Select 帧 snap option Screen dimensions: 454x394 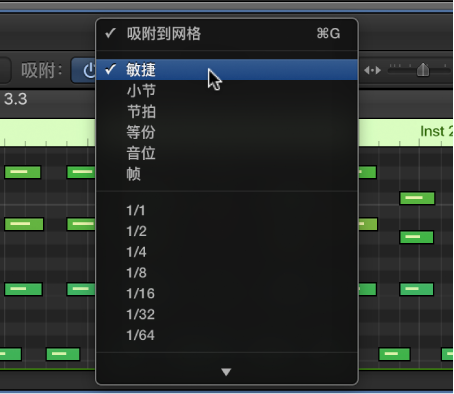coord(227,174)
